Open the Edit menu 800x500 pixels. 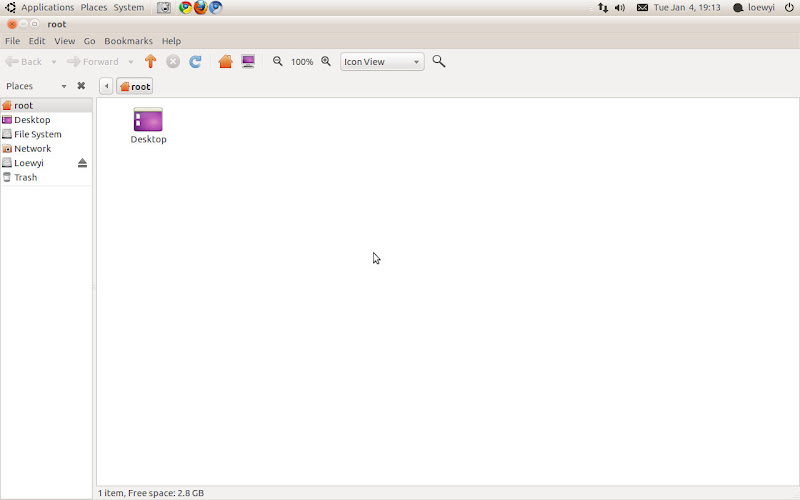tap(37, 41)
